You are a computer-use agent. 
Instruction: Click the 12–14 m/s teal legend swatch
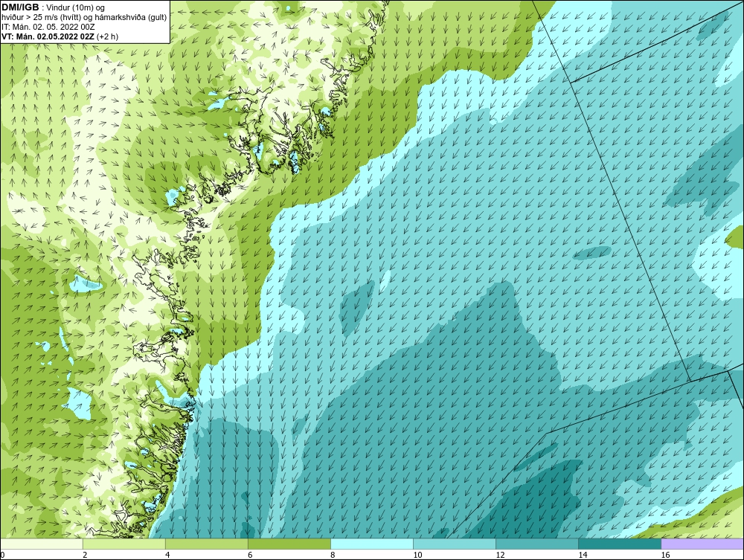(x=537, y=544)
